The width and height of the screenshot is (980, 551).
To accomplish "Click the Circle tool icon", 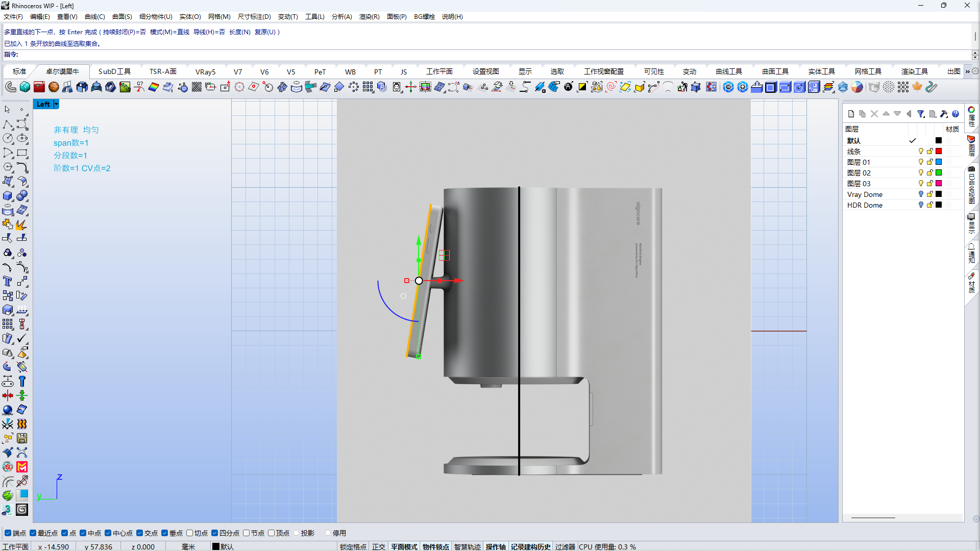I will (x=8, y=138).
